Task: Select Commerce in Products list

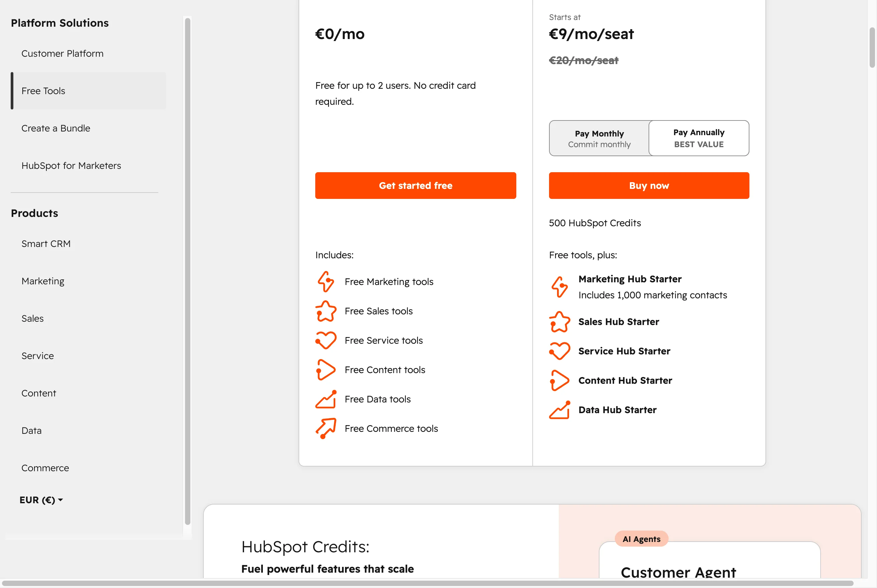Action: (45, 468)
